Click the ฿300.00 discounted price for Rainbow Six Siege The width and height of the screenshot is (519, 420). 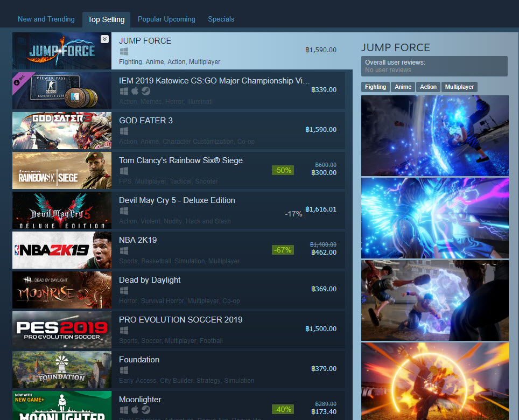click(x=324, y=173)
